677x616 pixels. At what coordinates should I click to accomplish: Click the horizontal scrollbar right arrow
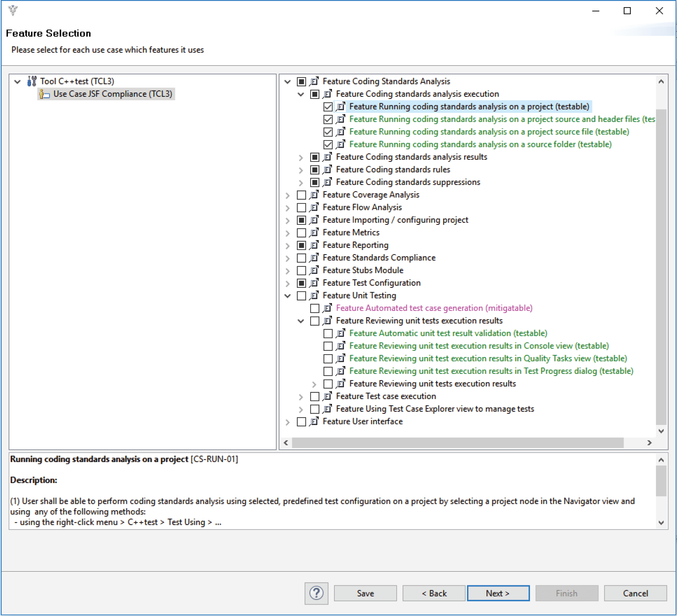[650, 443]
